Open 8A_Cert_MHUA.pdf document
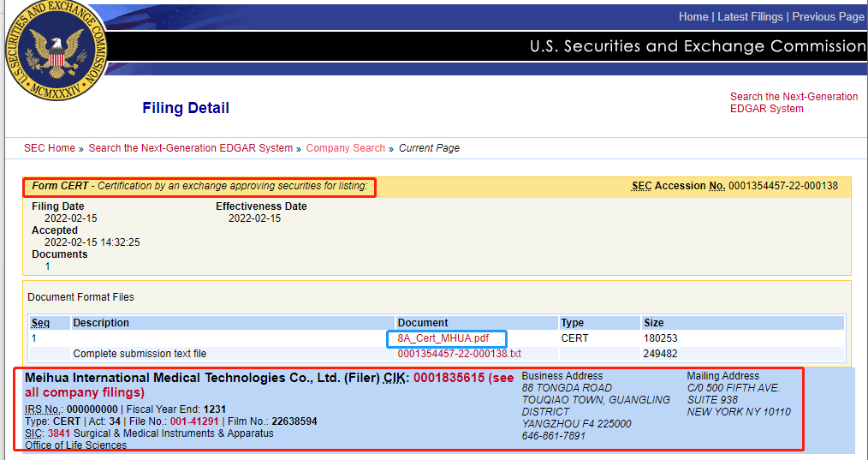 coord(443,338)
